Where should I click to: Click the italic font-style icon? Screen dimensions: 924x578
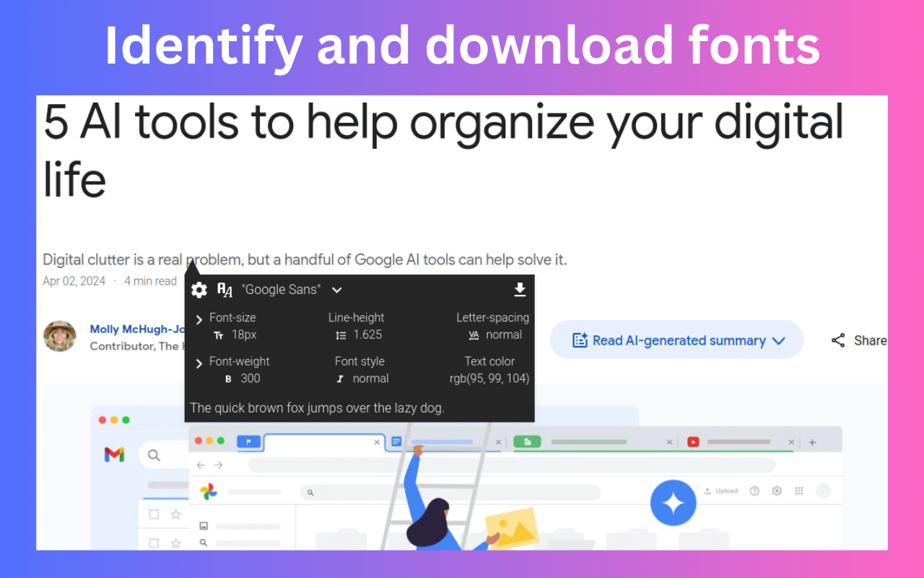[339, 379]
